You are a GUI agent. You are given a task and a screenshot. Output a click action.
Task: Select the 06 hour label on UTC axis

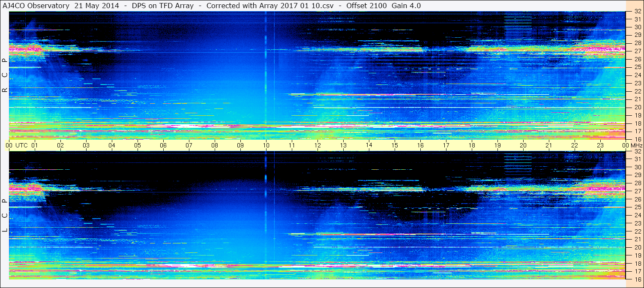pos(163,145)
